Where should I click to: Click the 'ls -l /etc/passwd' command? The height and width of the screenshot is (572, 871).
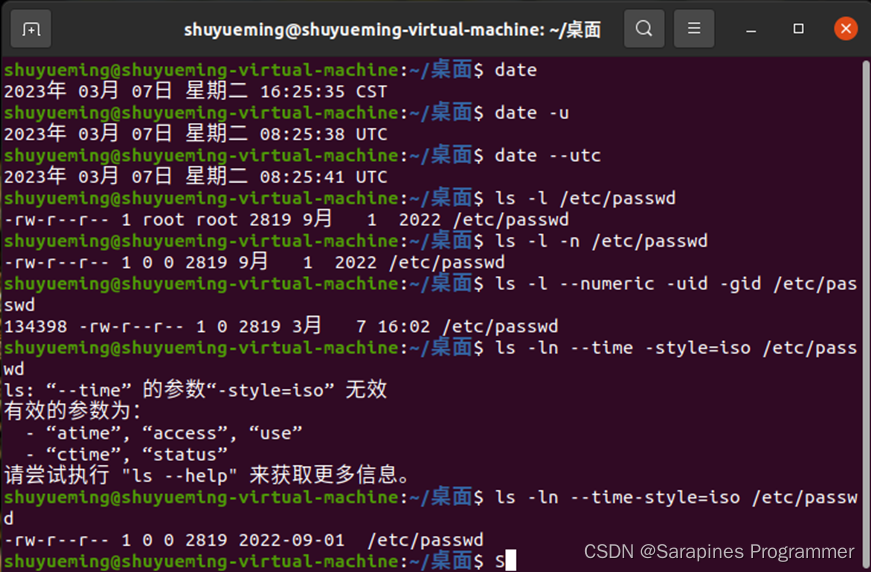339,198
